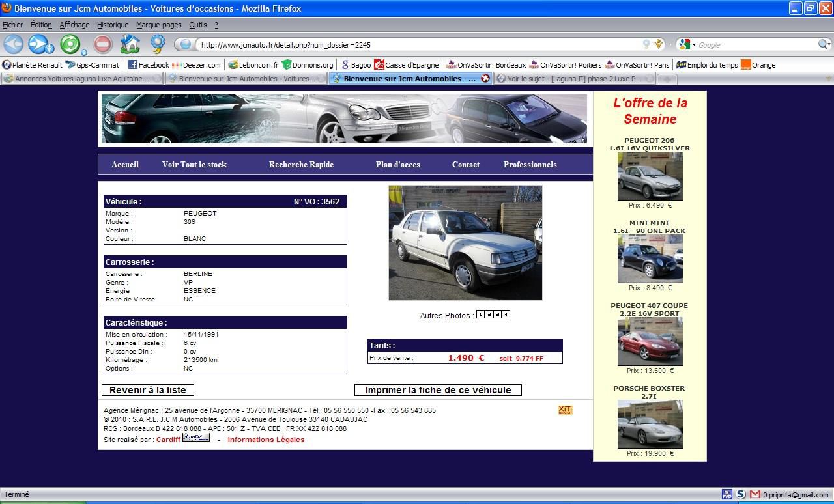Viewport: 834px width, 504px height.
Task: Click the Accueil navigation link
Action: (125, 165)
